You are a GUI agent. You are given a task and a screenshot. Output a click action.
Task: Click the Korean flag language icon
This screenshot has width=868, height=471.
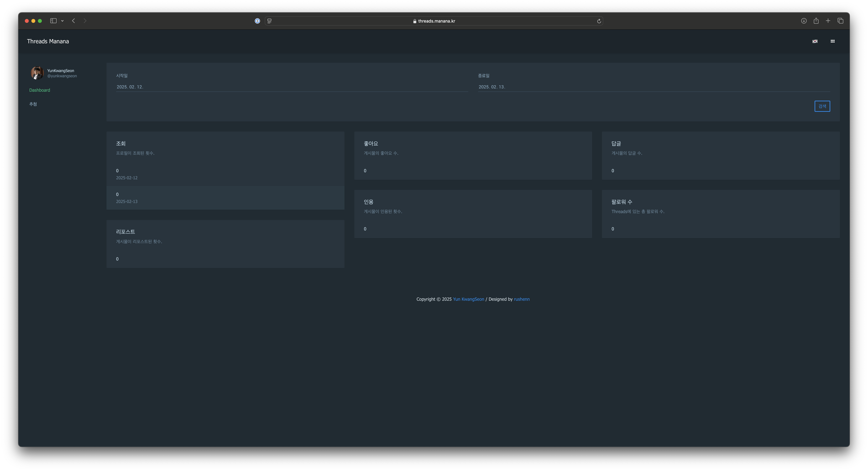tap(815, 41)
